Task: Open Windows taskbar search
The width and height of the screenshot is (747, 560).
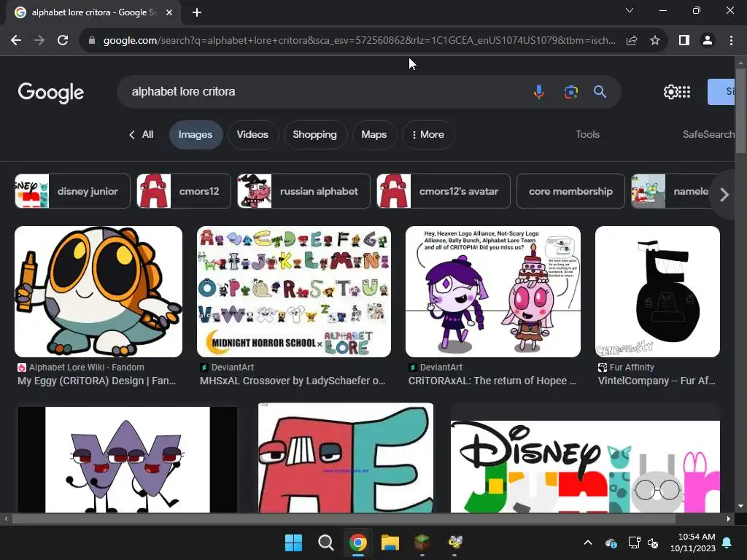Action: point(326,542)
